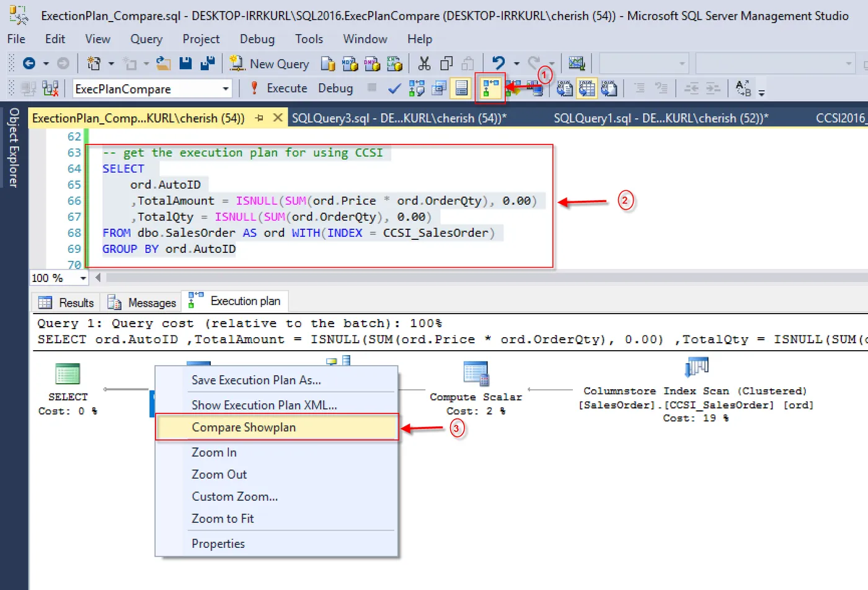Switch to the Results tab
Image resolution: width=868 pixels, height=590 pixels.
pyautogui.click(x=66, y=302)
